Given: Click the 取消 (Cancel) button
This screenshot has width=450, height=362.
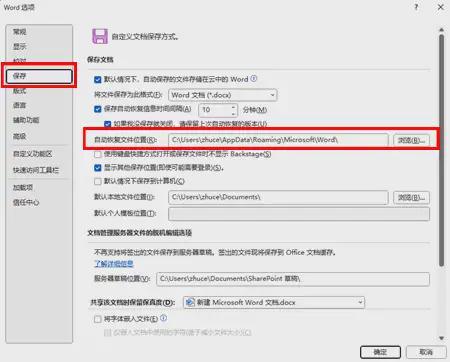Looking at the screenshot, I should [x=426, y=352].
